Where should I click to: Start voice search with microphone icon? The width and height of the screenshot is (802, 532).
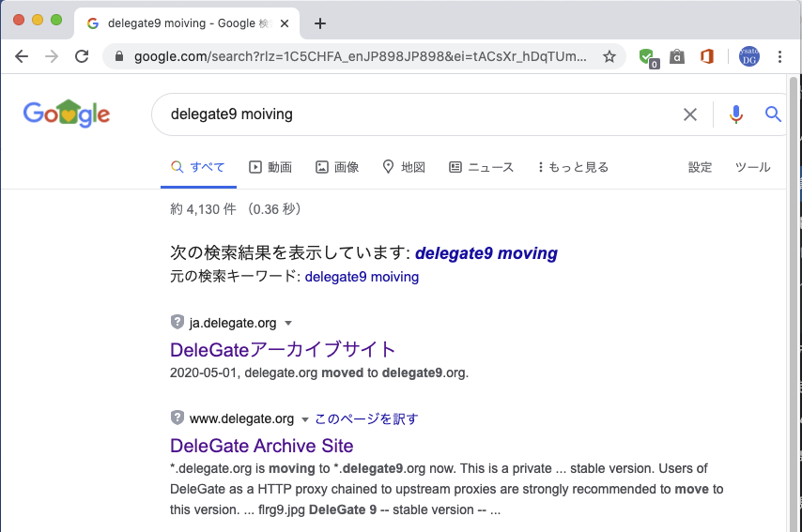coord(735,114)
